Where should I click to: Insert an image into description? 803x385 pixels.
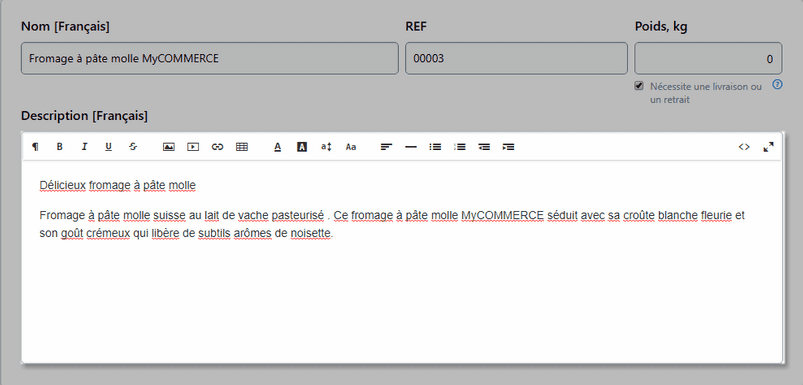coord(168,147)
